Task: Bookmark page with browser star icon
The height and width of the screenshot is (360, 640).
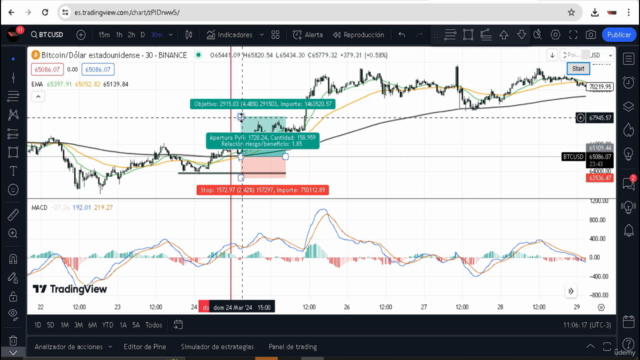Action: (x=571, y=12)
